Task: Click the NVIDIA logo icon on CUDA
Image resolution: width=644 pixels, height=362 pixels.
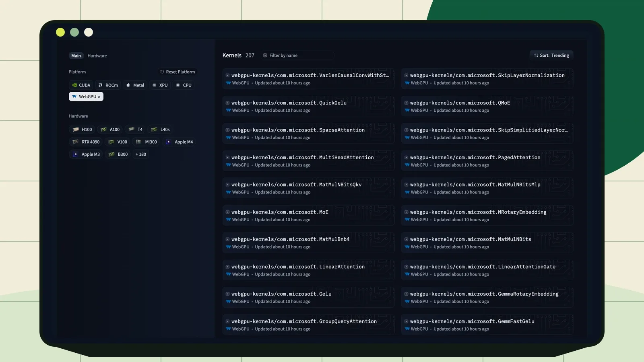Action: click(x=74, y=85)
